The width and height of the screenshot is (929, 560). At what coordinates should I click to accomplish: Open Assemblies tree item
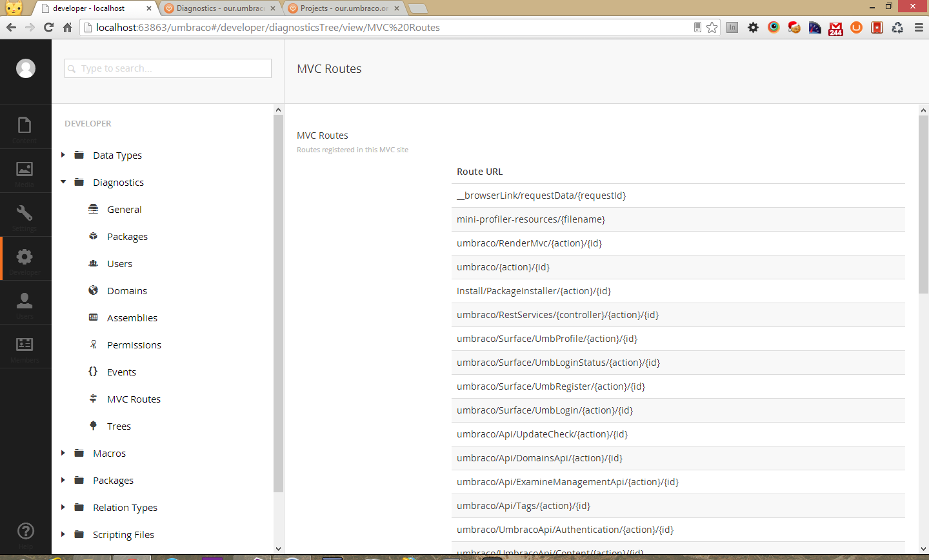132,318
